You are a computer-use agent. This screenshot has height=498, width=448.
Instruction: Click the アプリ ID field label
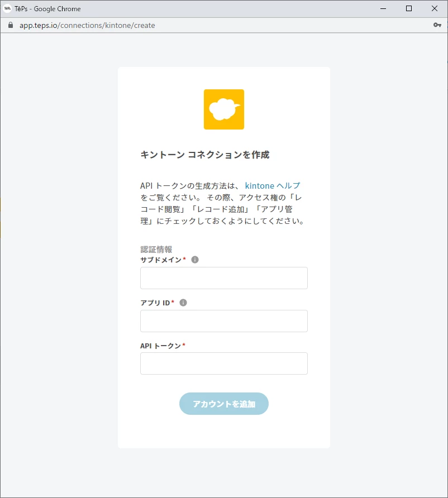click(x=155, y=303)
